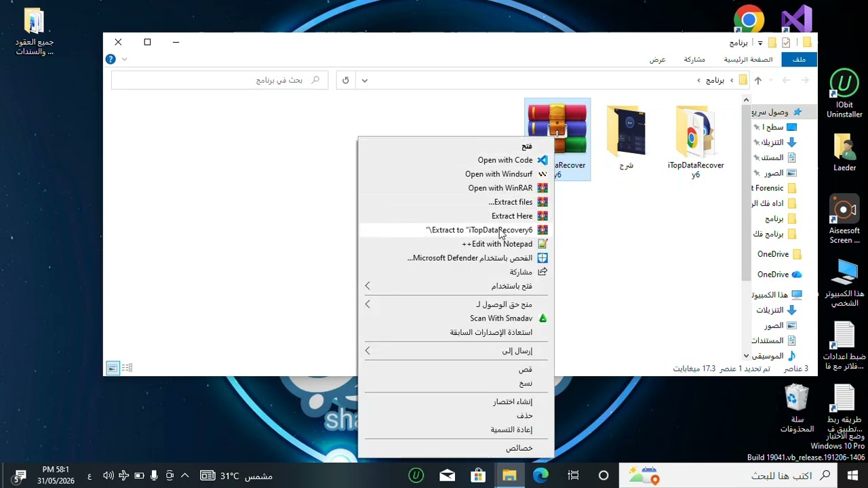The image size is (868, 488).
Task: Open Google Chrome desktop icon
Action: coord(749,19)
